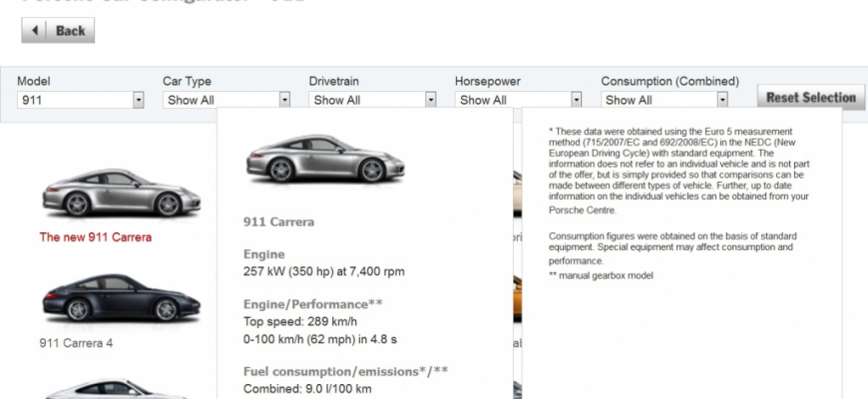Open the Horsepower dropdown
This screenshot has width=868, height=399.
click(518, 100)
